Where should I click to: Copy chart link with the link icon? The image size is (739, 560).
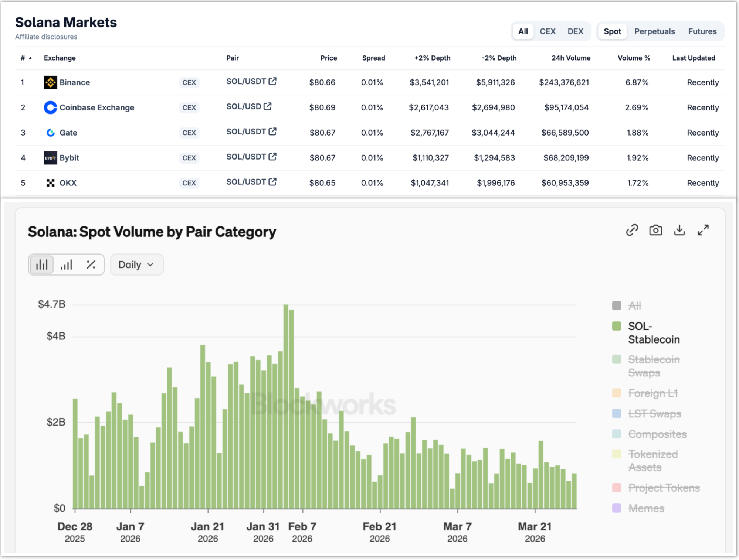(632, 230)
